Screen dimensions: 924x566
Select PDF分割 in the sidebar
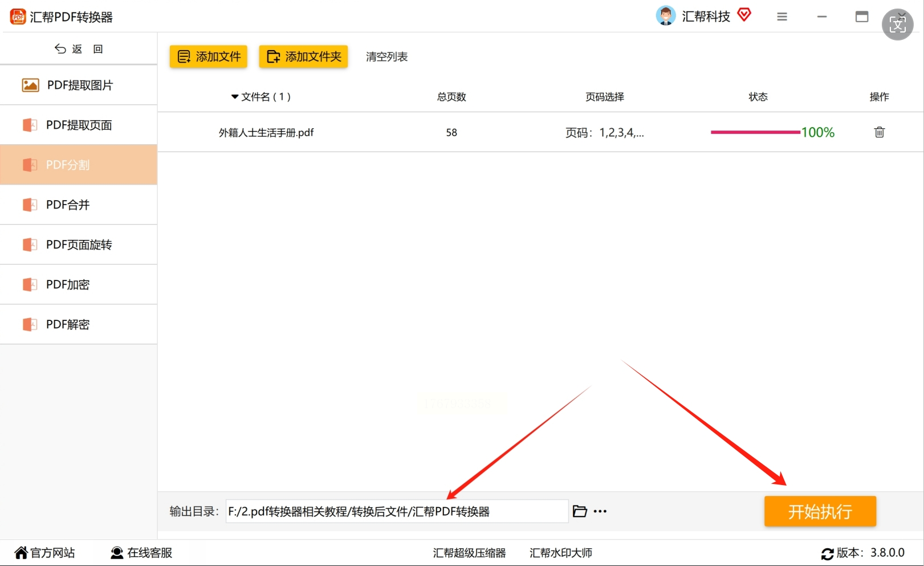pyautogui.click(x=79, y=165)
